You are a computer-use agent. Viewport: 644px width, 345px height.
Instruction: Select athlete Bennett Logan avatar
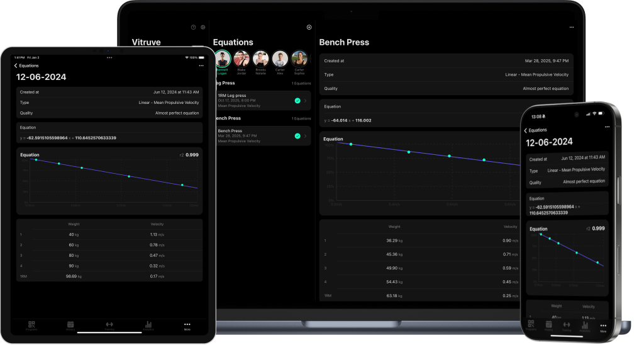coord(222,59)
